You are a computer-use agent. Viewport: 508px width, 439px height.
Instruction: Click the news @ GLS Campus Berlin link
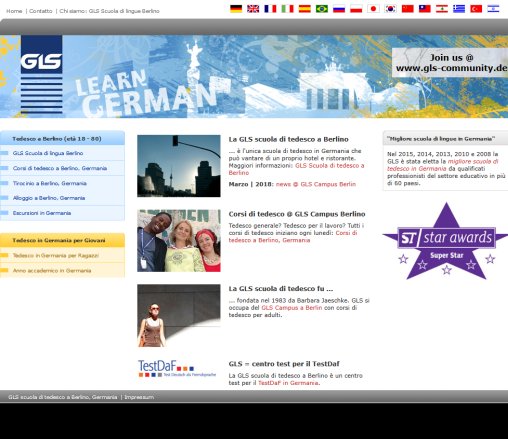(316, 184)
